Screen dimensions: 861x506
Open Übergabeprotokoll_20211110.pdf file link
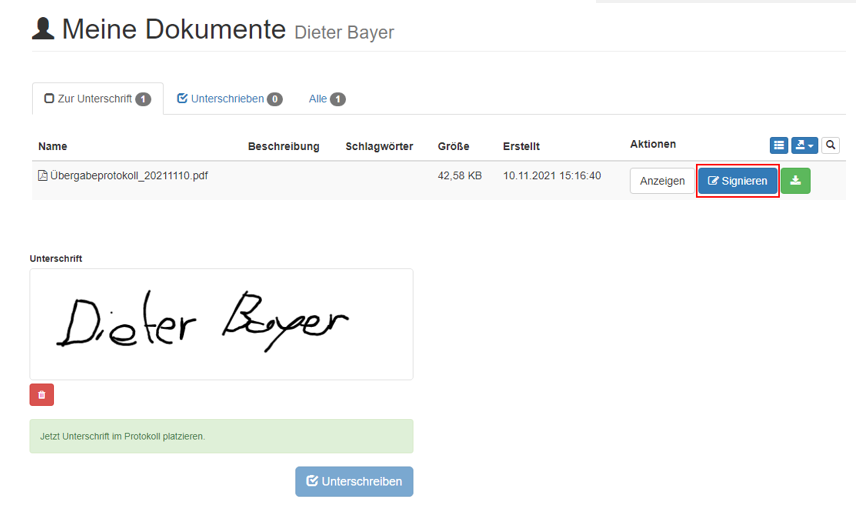point(129,176)
